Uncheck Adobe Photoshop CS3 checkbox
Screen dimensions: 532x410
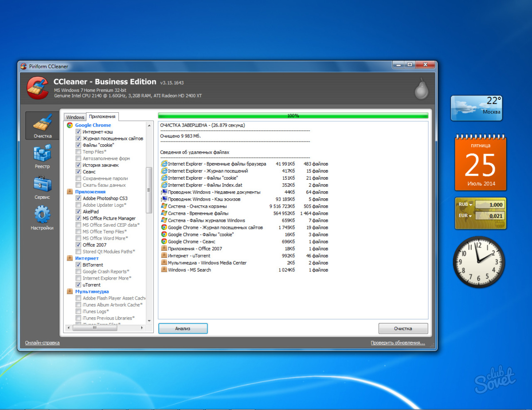78,198
